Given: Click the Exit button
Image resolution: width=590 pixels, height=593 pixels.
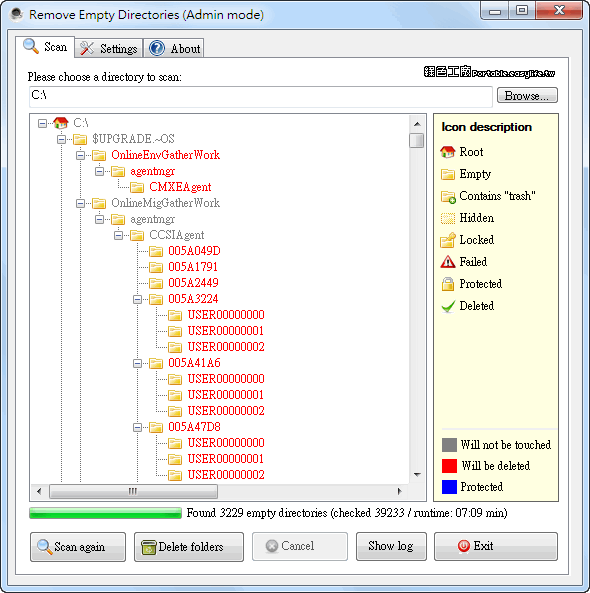Looking at the screenshot, I should click(496, 546).
